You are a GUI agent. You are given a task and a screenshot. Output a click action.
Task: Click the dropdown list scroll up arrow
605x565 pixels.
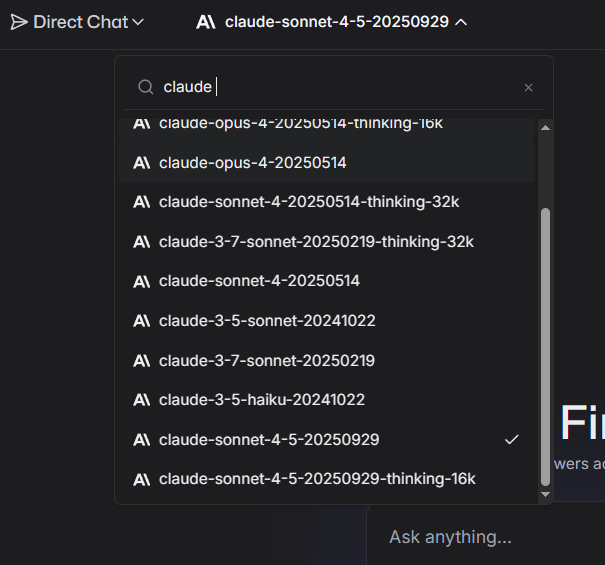tap(545, 127)
